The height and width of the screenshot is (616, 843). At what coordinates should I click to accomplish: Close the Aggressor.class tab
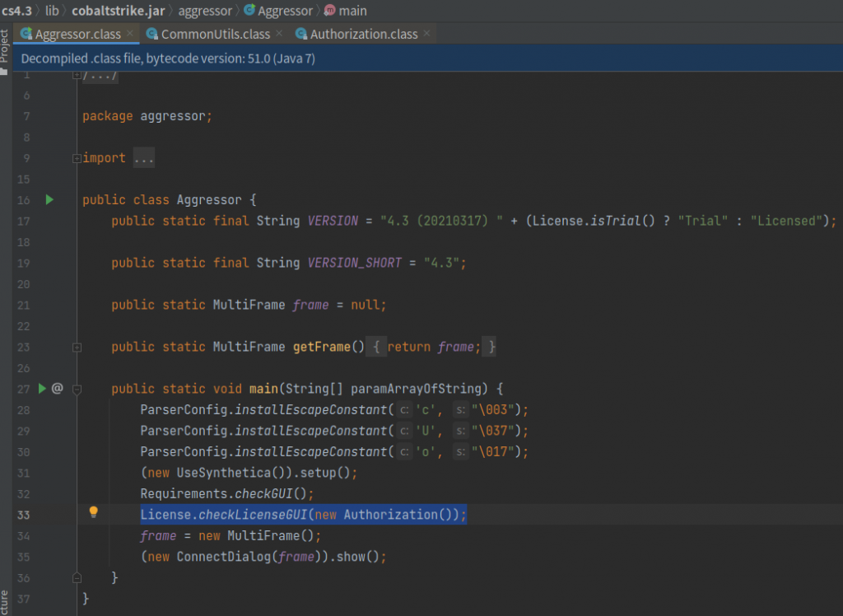[x=130, y=34]
